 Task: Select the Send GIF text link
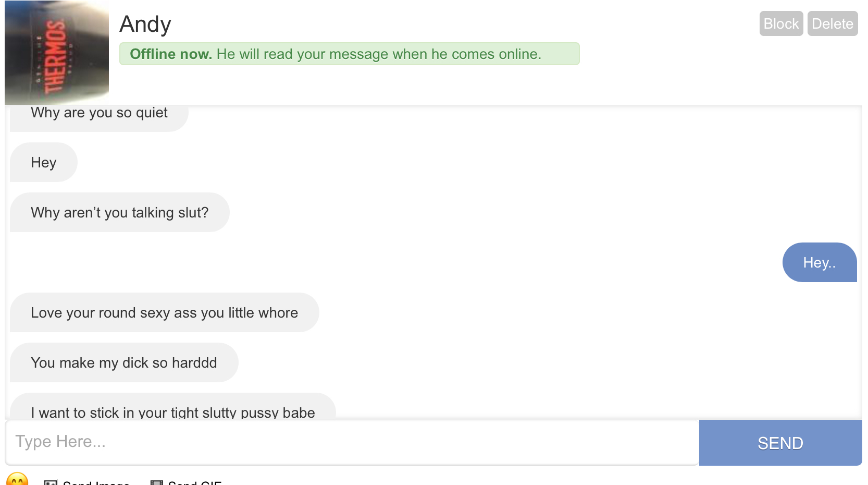coord(195,482)
